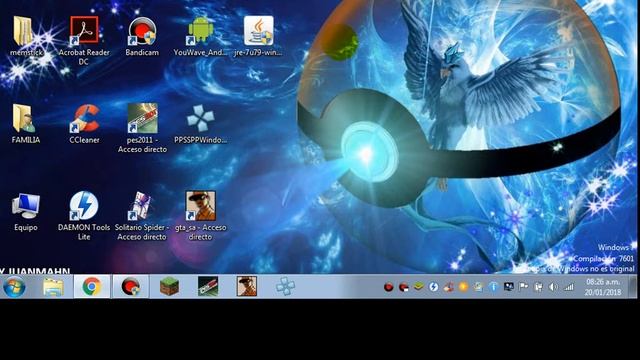Open the GTA San Andreas taskbar icon
This screenshot has height=360, width=640.
(x=247, y=287)
